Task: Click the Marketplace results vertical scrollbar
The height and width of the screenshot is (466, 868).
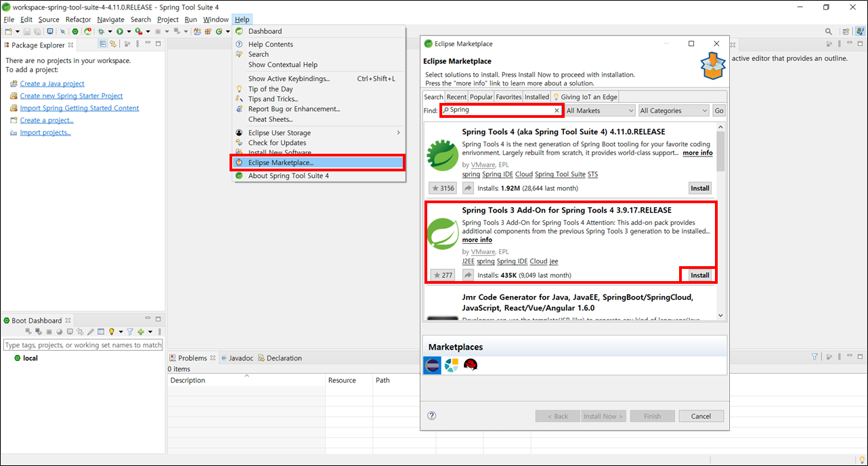Action: (720, 221)
